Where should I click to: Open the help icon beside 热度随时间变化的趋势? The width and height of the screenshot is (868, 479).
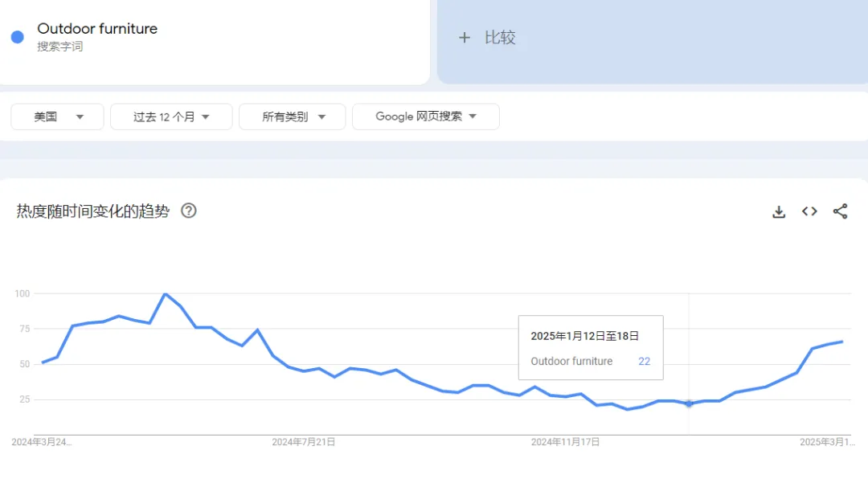tap(189, 211)
